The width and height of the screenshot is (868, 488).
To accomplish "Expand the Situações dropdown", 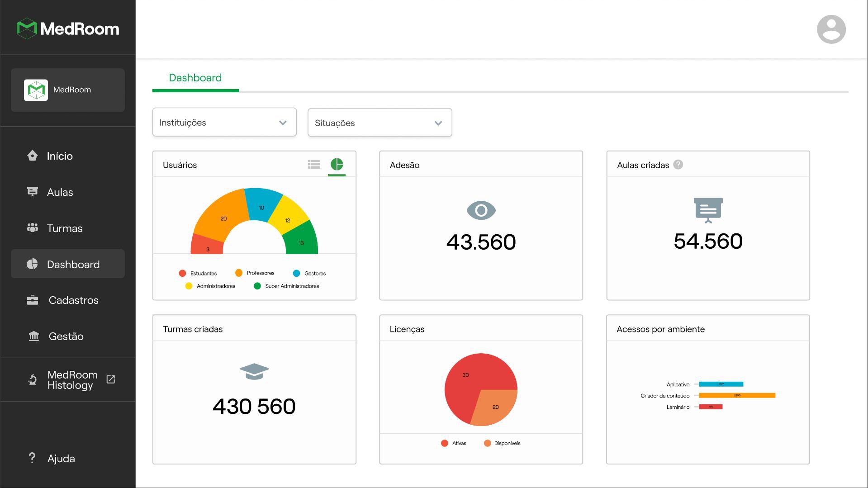I will (x=379, y=123).
